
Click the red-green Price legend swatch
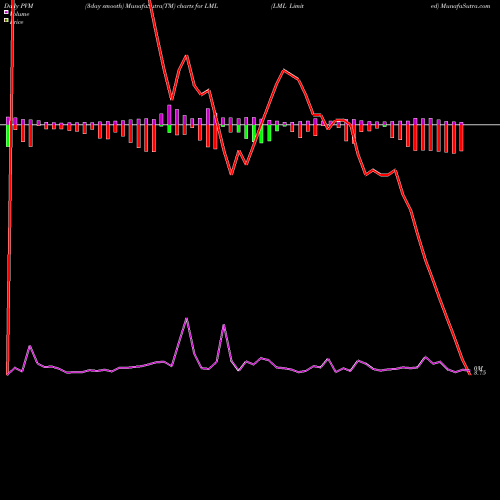(6, 20)
